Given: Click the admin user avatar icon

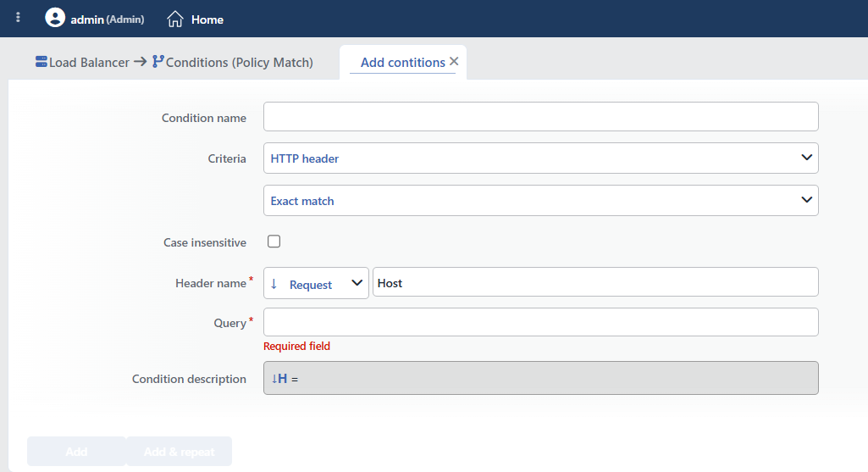Looking at the screenshot, I should click(x=55, y=18).
